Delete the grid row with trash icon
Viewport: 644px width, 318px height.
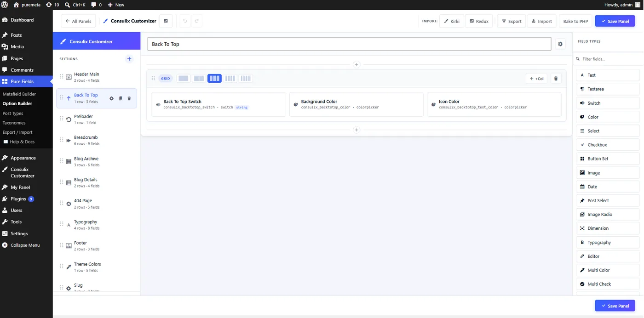coord(556,79)
